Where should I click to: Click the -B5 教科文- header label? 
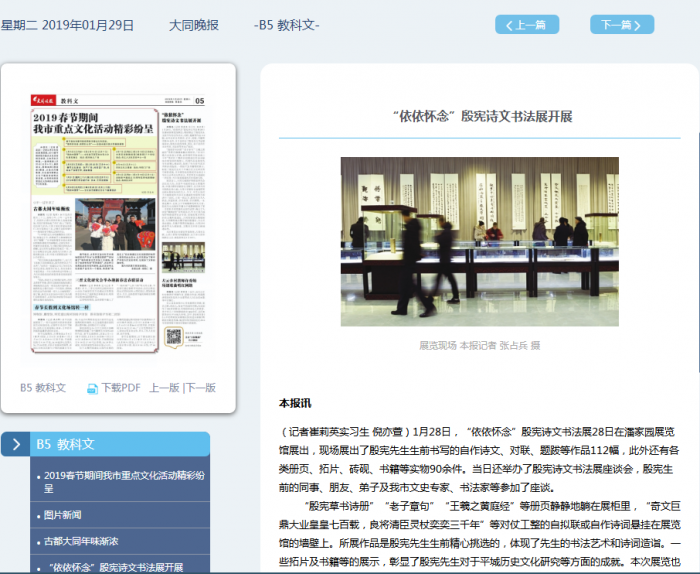point(287,25)
